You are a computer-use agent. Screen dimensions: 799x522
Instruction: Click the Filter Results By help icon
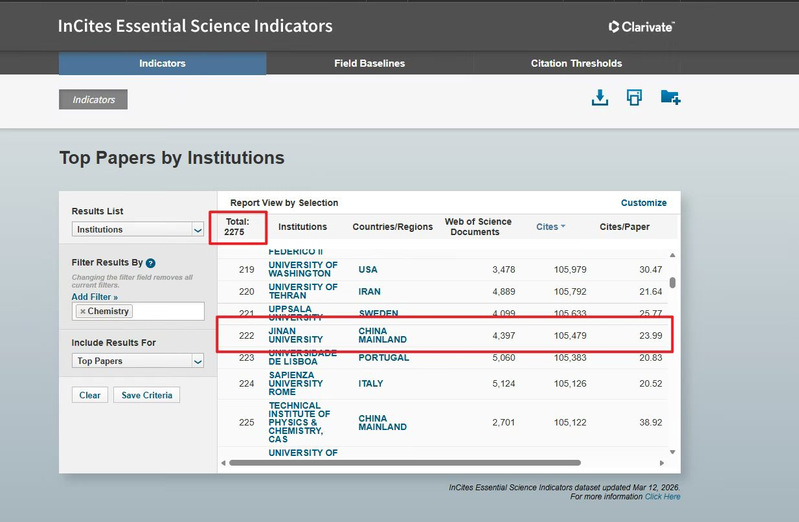pyautogui.click(x=150, y=263)
